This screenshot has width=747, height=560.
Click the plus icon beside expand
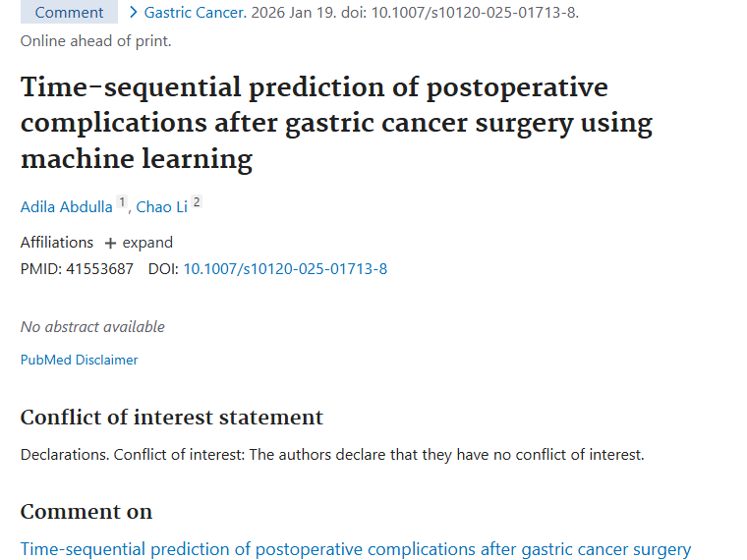coord(110,243)
